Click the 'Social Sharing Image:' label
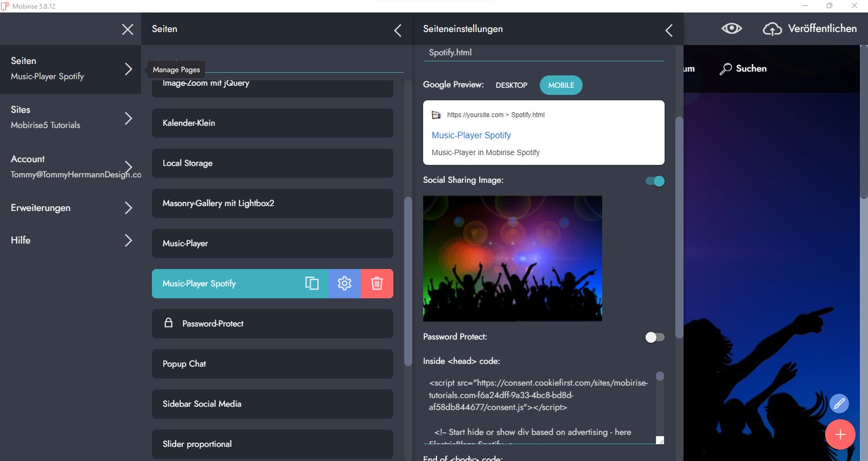 [463, 180]
